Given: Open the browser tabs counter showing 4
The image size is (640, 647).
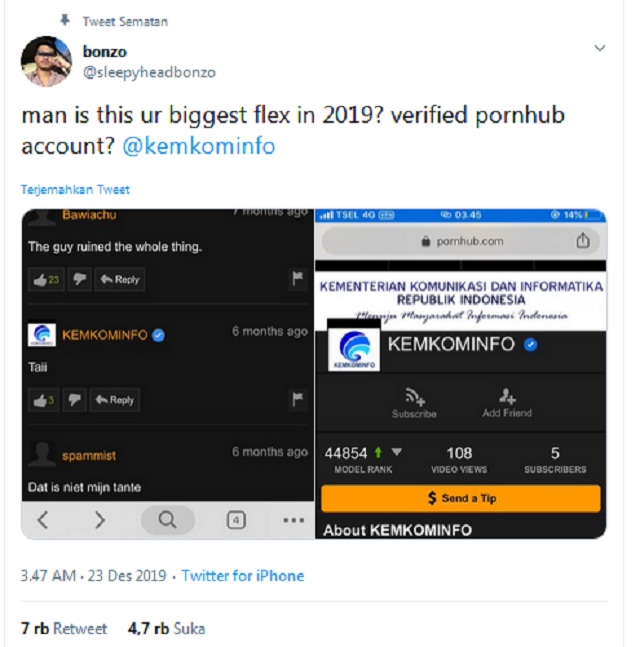Looking at the screenshot, I should click(236, 520).
